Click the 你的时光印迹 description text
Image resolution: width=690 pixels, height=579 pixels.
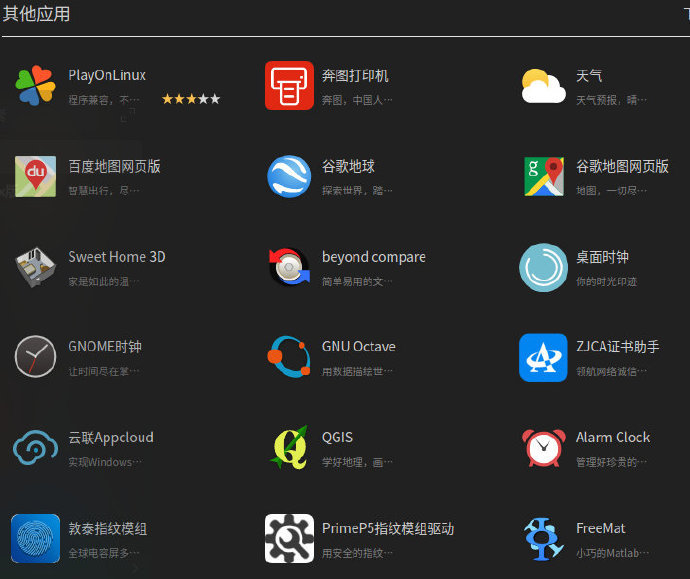tap(606, 282)
